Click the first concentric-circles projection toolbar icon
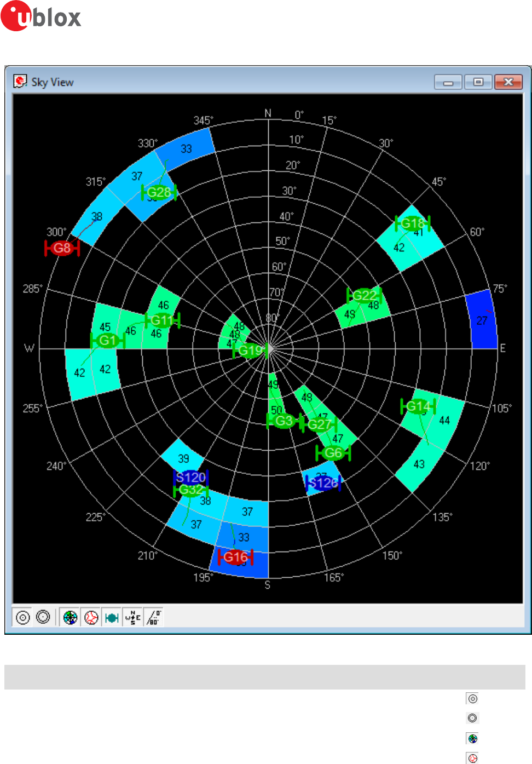 (23, 617)
